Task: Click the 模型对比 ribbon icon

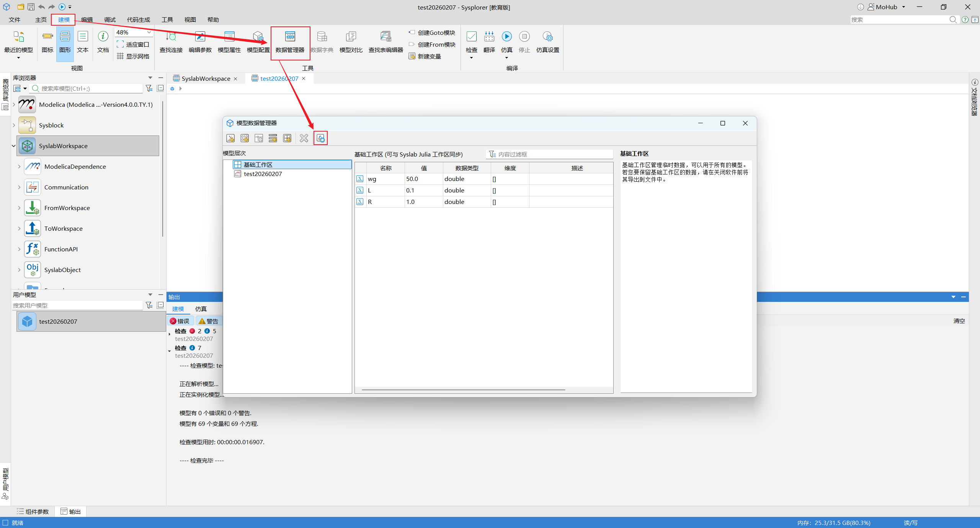Action: (x=351, y=42)
